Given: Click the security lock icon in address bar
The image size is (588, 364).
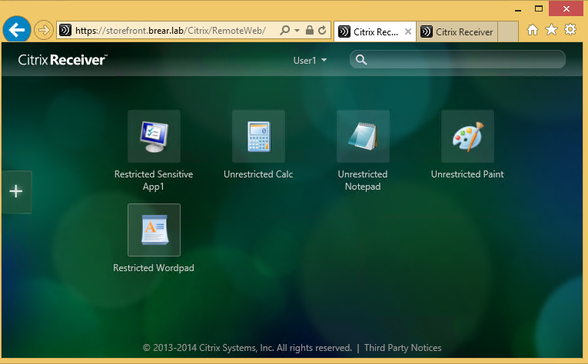Looking at the screenshot, I should click(x=309, y=31).
